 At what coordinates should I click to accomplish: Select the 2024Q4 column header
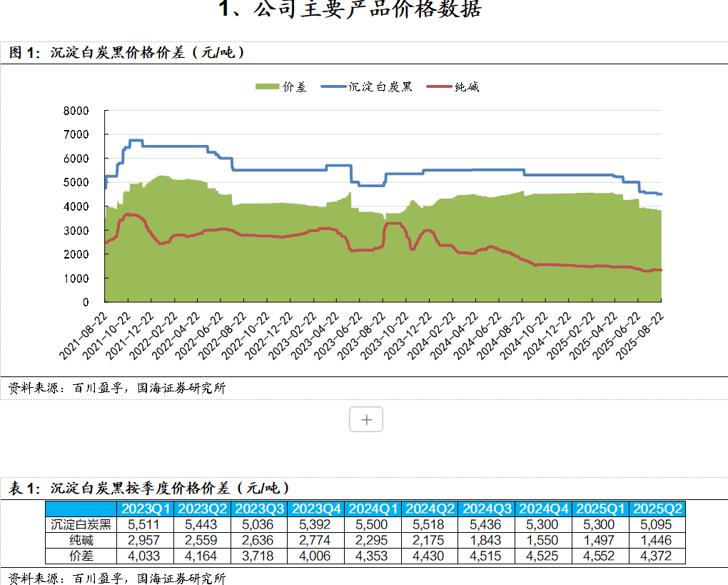tap(544, 509)
